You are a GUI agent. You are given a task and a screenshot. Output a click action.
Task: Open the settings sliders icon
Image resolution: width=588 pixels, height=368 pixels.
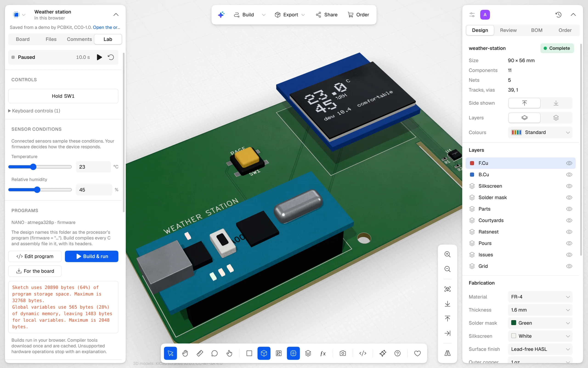click(472, 14)
